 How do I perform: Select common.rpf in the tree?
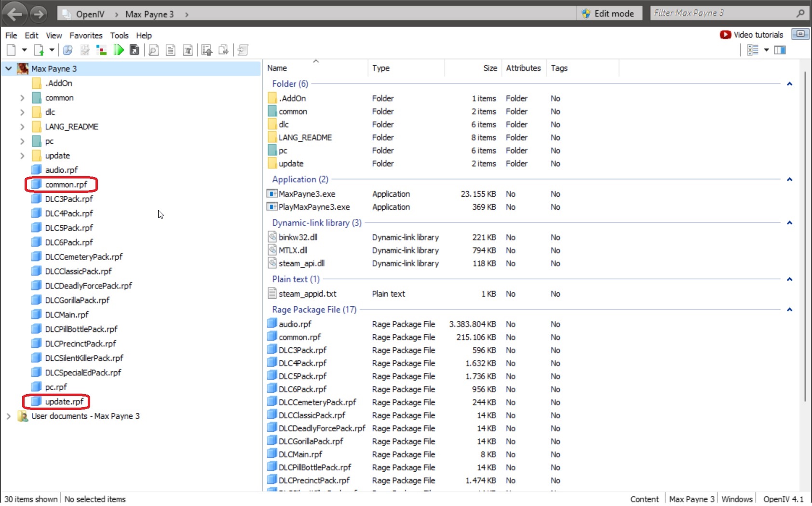pyautogui.click(x=66, y=184)
